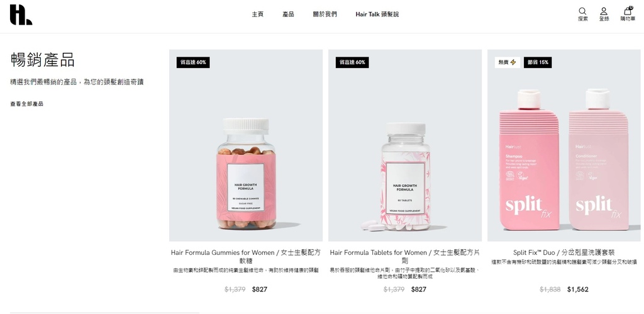Click the Hairlust H logo
Viewport: 644px width, 314px height.
coord(21,15)
